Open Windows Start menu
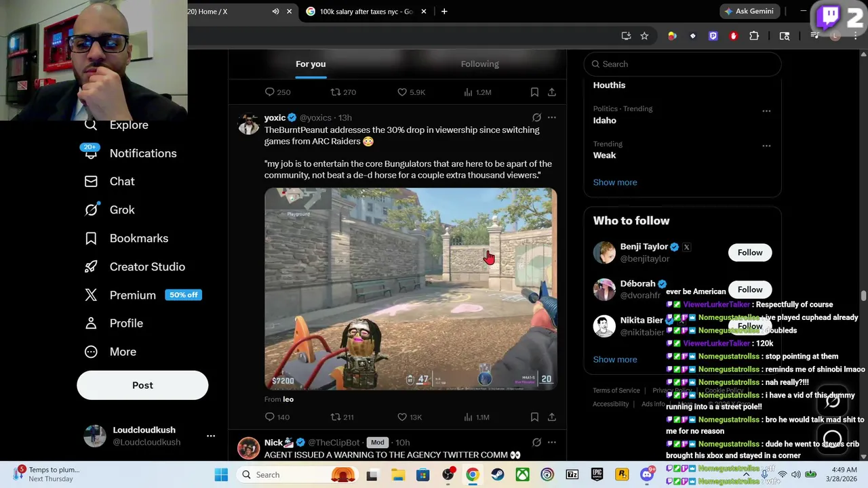The width and height of the screenshot is (868, 488). click(221, 474)
